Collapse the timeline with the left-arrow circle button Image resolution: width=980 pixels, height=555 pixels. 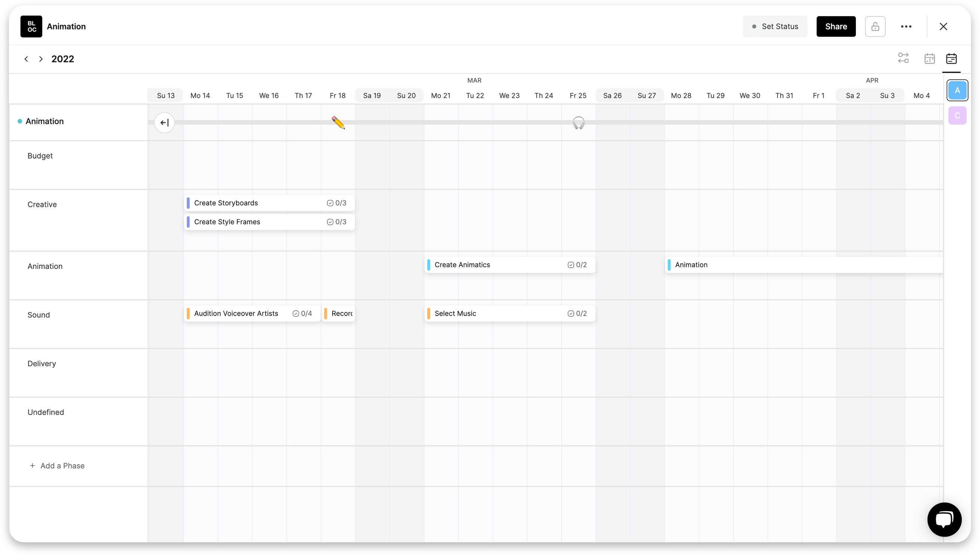click(x=164, y=123)
